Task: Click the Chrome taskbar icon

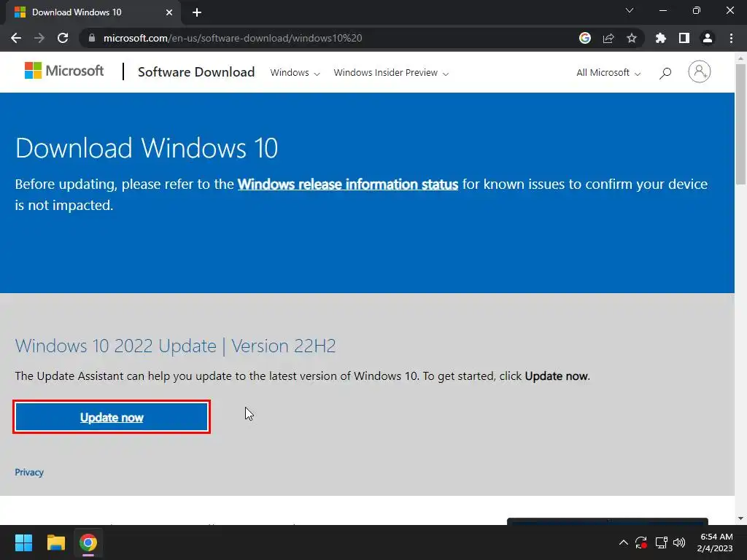Action: tap(88, 542)
